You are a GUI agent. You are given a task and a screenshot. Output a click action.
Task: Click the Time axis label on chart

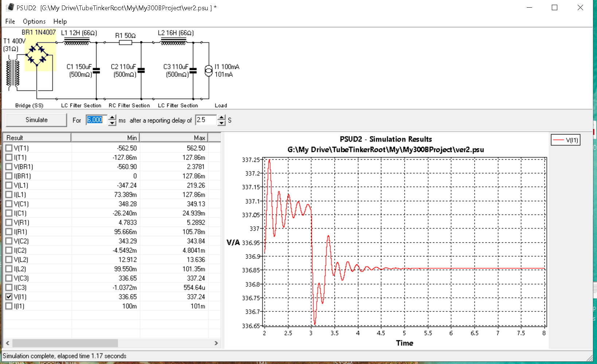[x=405, y=343]
